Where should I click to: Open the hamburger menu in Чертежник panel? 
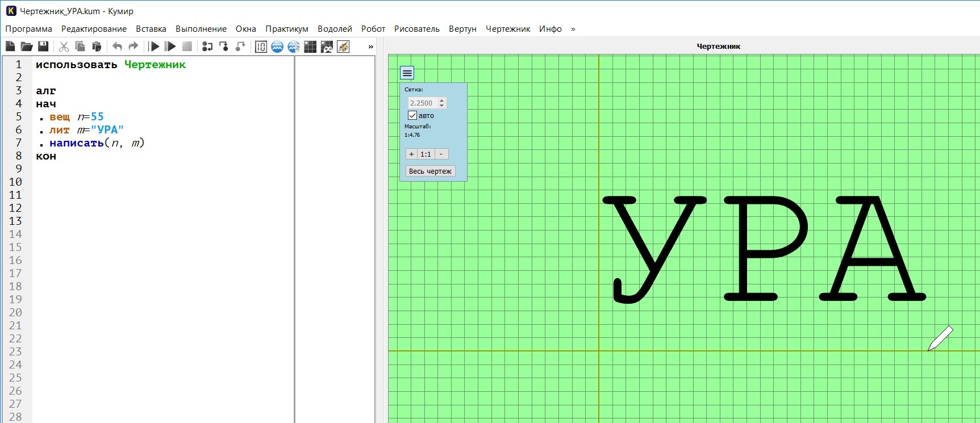pyautogui.click(x=407, y=73)
